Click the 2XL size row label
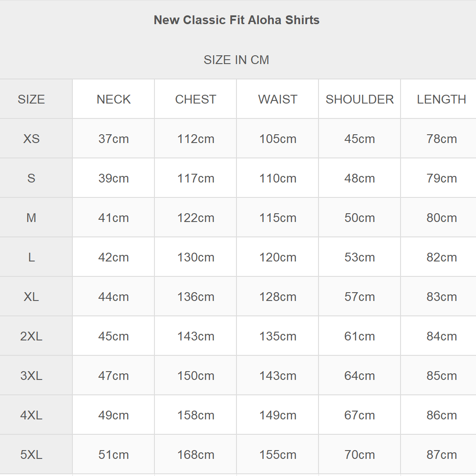 [31, 336]
